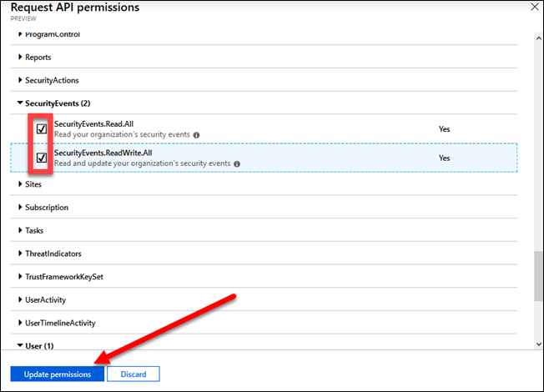Collapse the User (1) section
The height and width of the screenshot is (392, 544).
pyautogui.click(x=21, y=345)
